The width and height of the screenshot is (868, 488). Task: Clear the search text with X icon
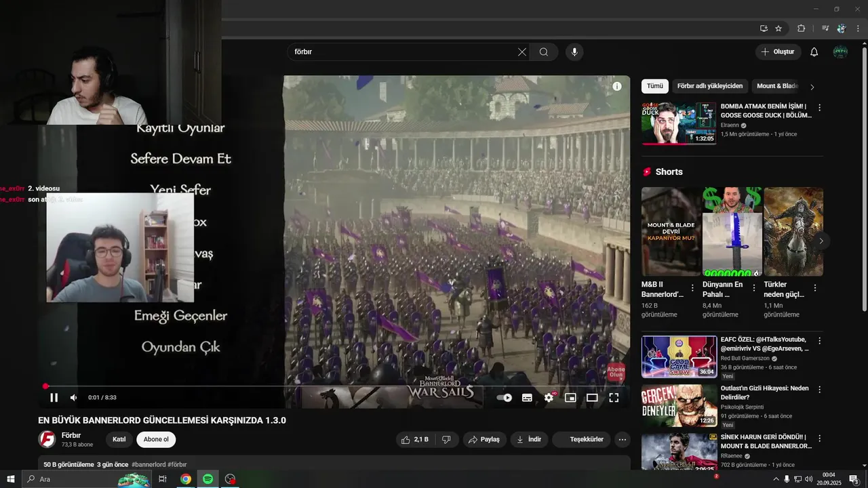[x=522, y=52]
